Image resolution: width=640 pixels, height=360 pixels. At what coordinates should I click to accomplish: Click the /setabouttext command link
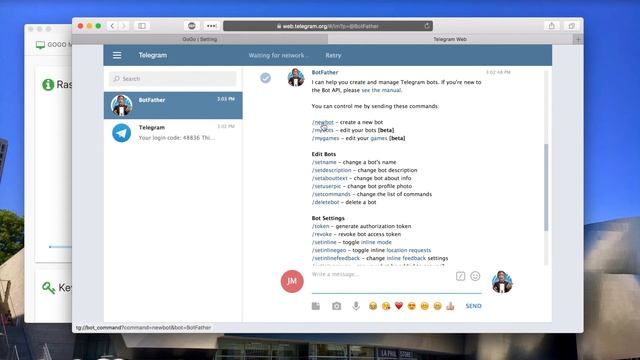(329, 178)
